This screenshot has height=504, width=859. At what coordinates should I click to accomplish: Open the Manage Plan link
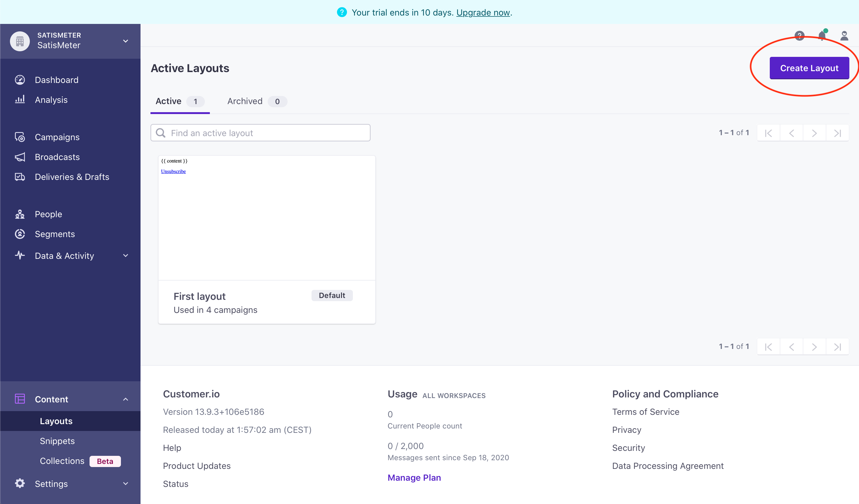(414, 477)
